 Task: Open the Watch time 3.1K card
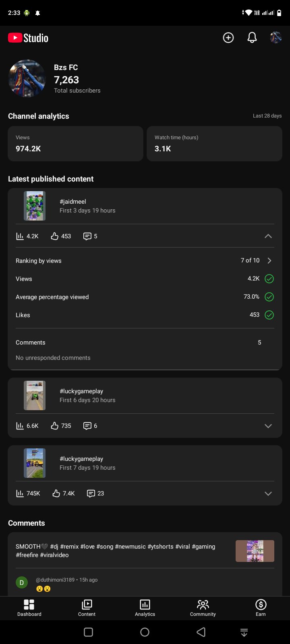(x=214, y=144)
